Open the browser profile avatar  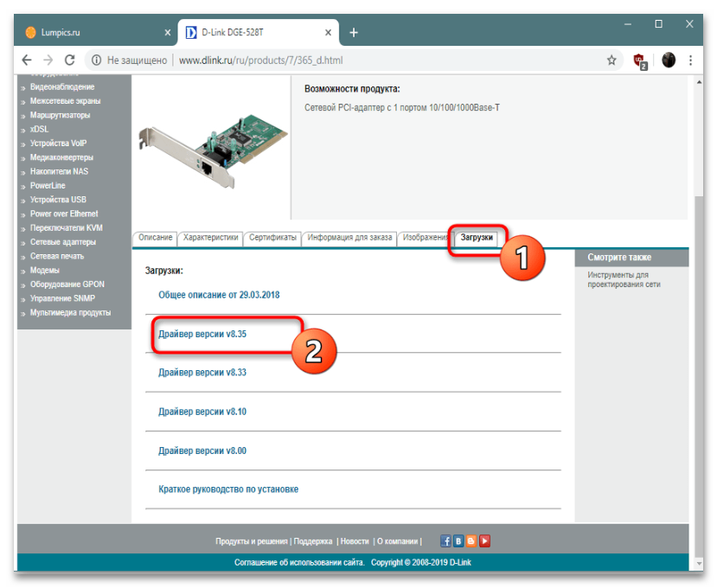[x=669, y=61]
